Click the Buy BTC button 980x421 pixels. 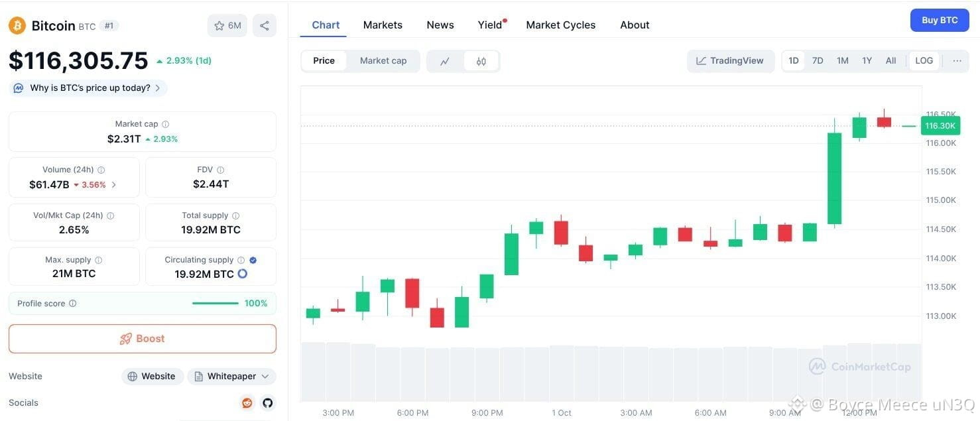coord(940,21)
